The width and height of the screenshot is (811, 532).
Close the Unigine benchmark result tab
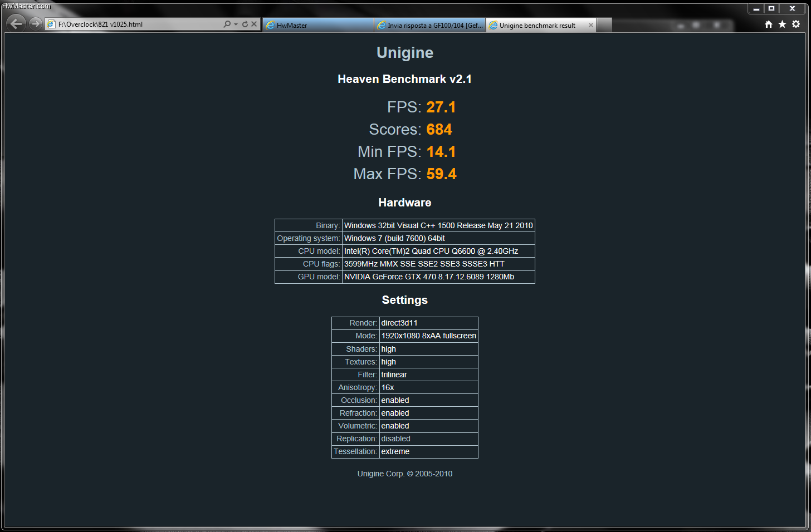591,25
